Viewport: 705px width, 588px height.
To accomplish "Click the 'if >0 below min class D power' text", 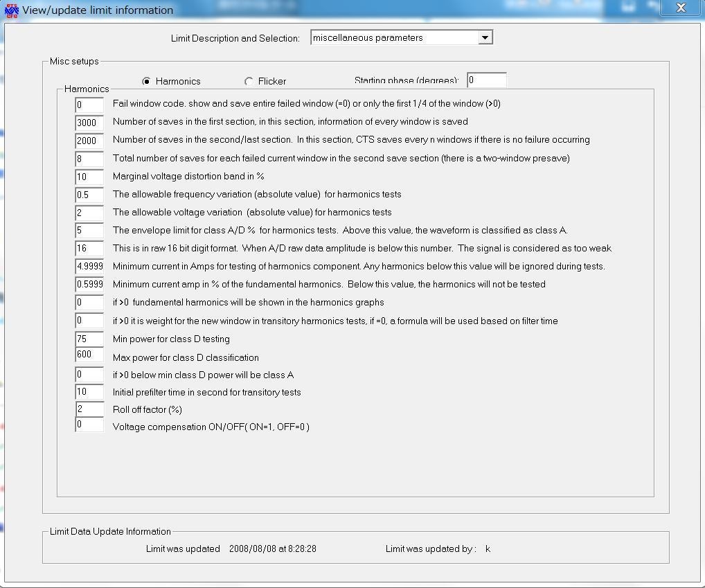I will point(203,375).
